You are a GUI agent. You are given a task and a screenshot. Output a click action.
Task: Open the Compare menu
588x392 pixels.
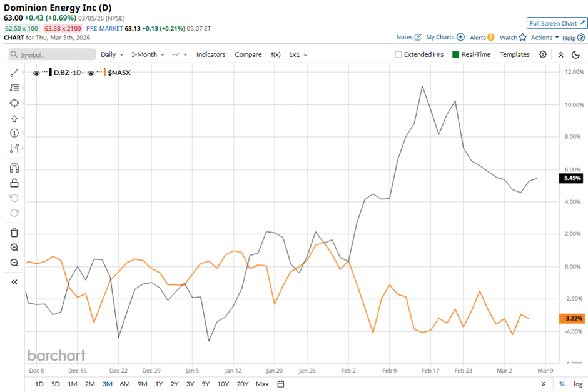coord(248,55)
